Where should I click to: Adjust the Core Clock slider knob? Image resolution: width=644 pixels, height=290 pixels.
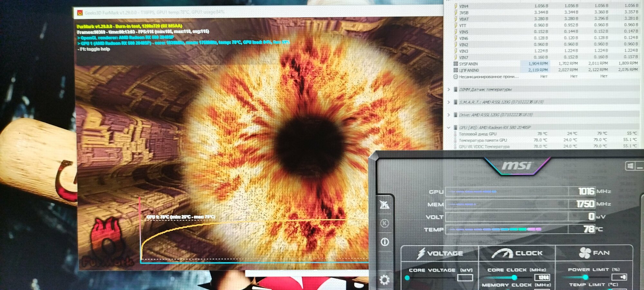(x=514, y=277)
